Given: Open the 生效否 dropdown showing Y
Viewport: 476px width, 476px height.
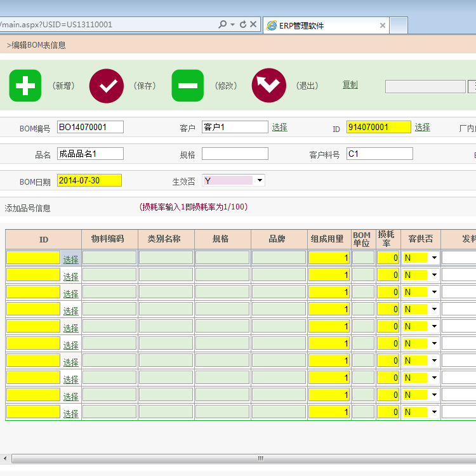Looking at the screenshot, I should (x=234, y=180).
